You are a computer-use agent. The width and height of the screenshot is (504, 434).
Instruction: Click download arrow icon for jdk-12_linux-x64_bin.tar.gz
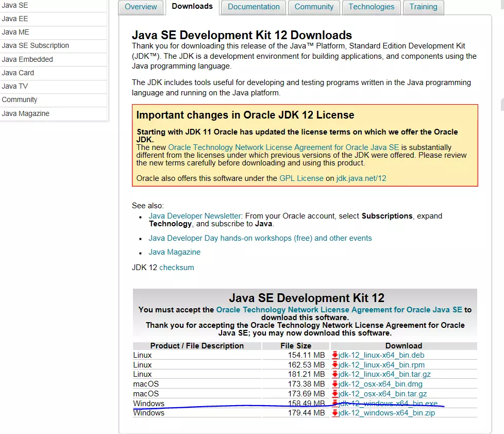(x=335, y=374)
